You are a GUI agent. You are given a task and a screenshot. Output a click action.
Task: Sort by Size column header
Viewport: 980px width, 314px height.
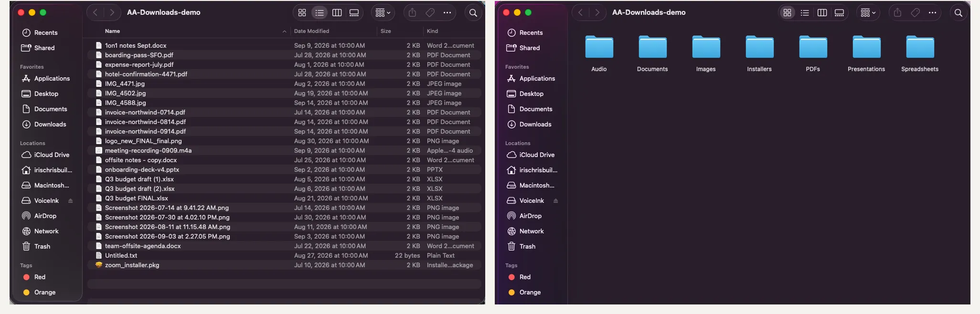click(x=386, y=31)
